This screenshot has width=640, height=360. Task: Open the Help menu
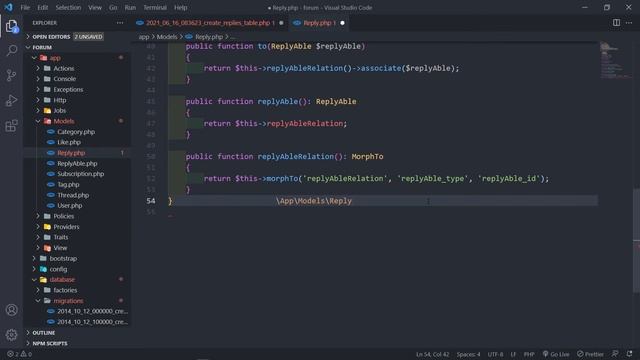pos(180,7)
